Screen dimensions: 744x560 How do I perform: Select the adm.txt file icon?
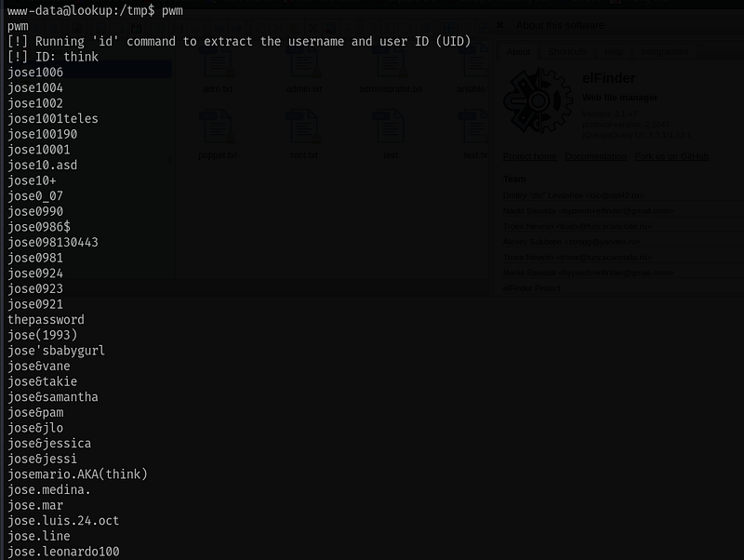tap(218, 63)
